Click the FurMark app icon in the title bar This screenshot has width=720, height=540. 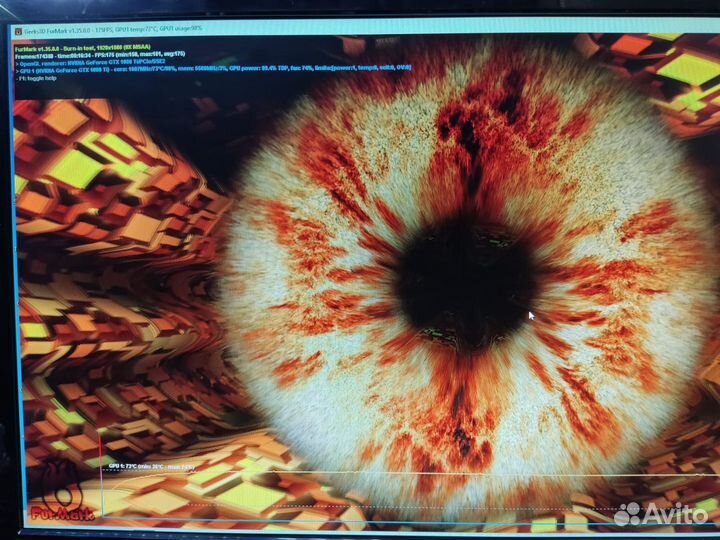click(18, 31)
